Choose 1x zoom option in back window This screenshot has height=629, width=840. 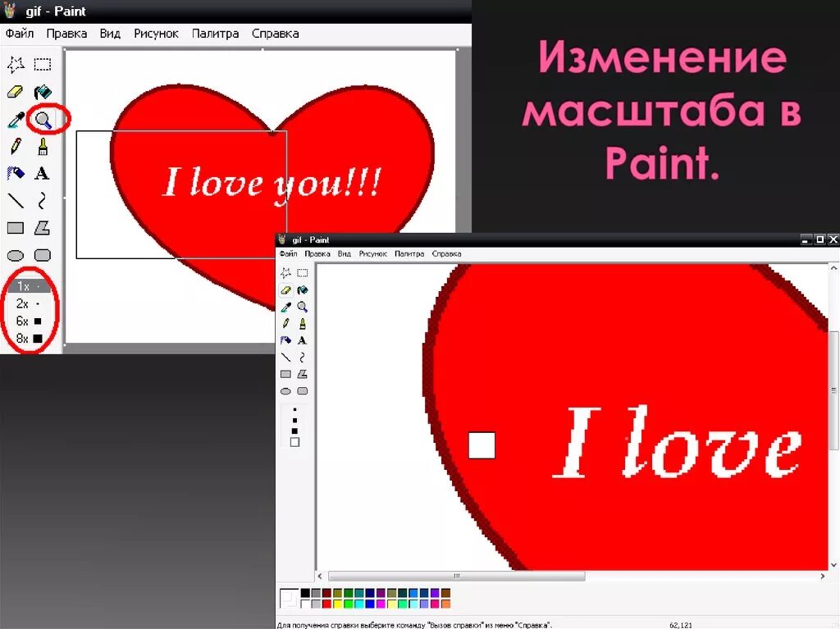(x=30, y=286)
